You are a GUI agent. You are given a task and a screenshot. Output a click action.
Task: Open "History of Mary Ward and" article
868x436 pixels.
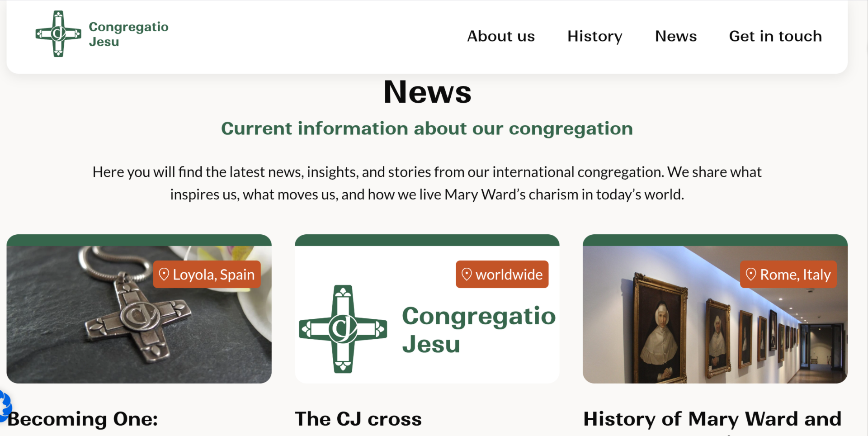[712, 419]
